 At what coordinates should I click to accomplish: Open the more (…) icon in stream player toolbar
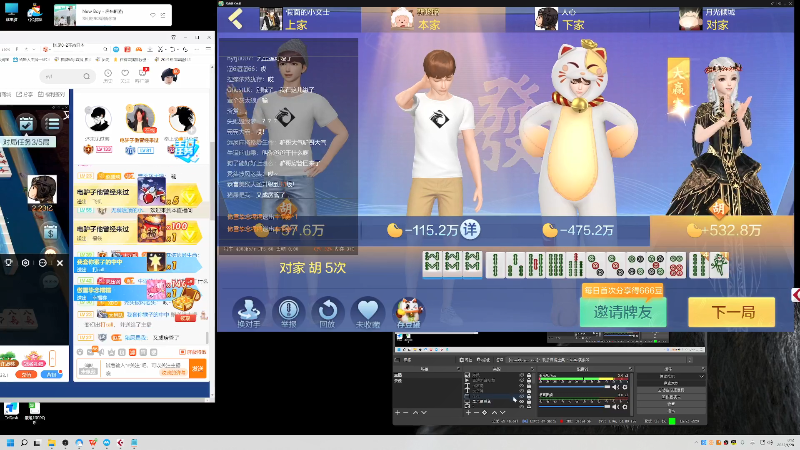(x=43, y=263)
